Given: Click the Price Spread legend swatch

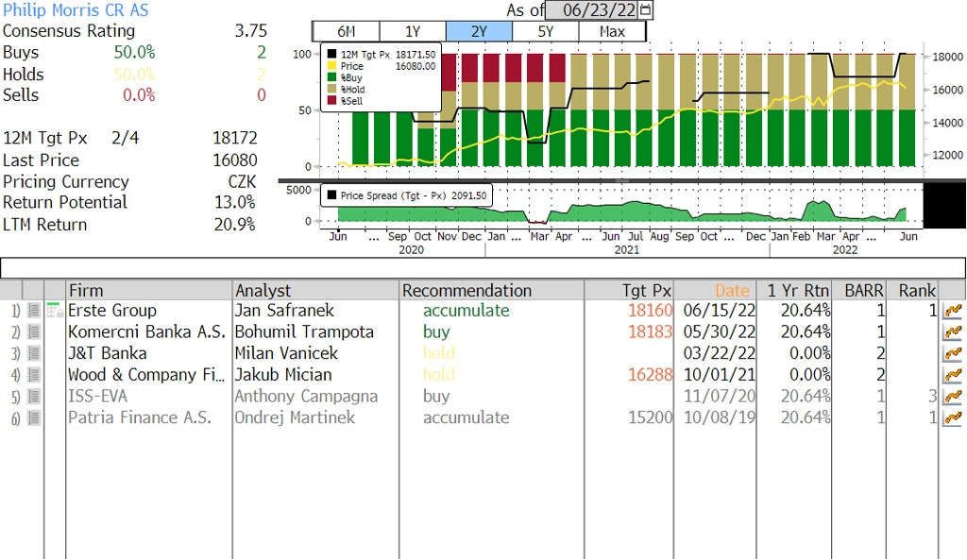Looking at the screenshot, I should point(331,195).
